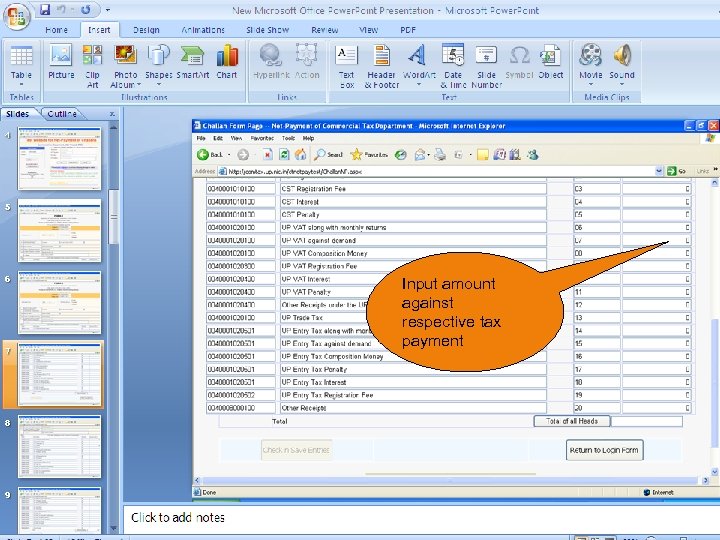
Task: Click Back button in Internet Explorer screenshot
Action: point(210,155)
